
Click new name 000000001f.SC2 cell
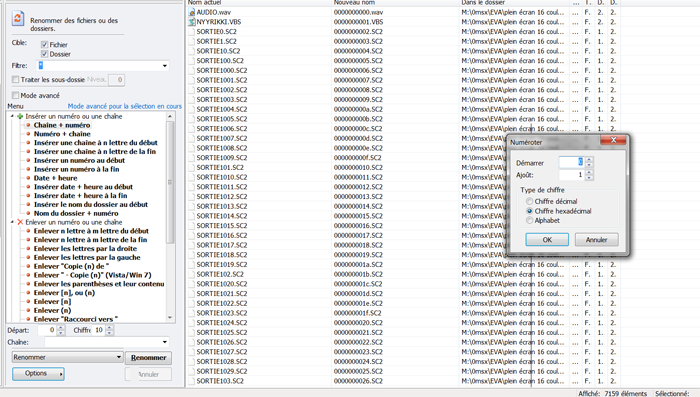358,313
